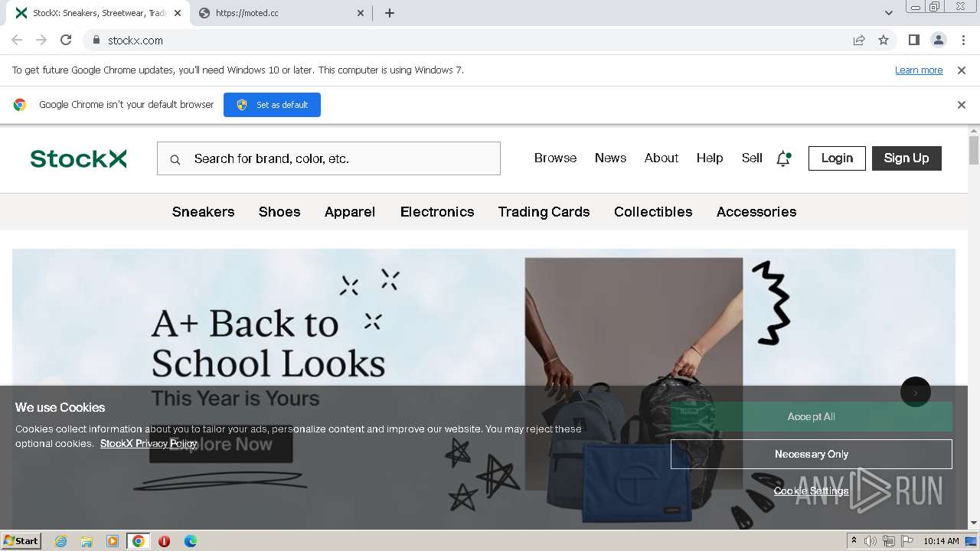Click the StockX logo
The height and width of the screenshot is (551, 980).
click(78, 158)
